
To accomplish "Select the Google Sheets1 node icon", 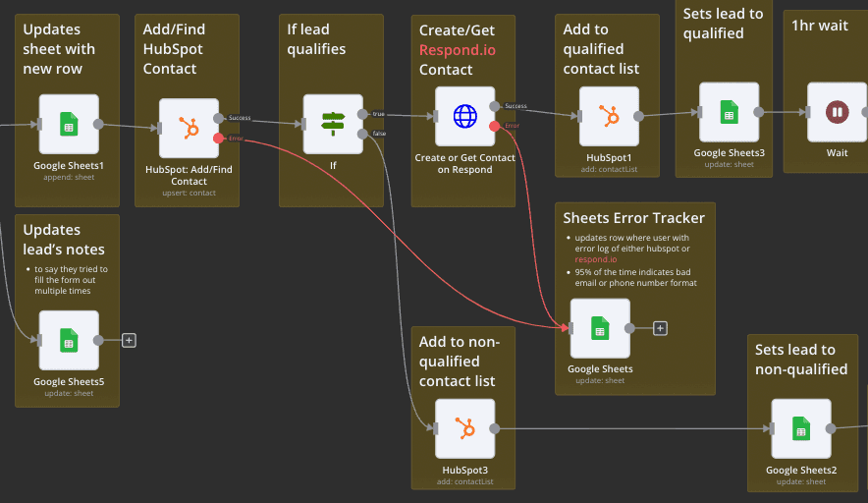I will pos(69,124).
